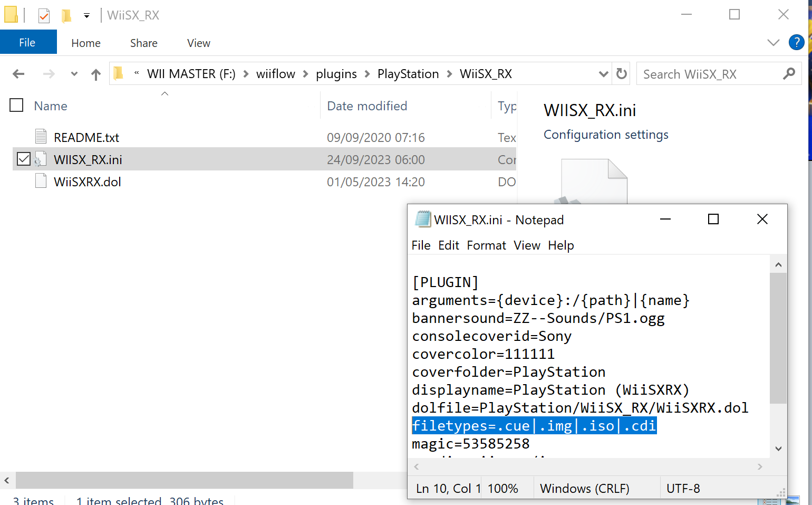Focus the Search WiiSX_RX field
This screenshot has width=812, height=505.
point(719,74)
